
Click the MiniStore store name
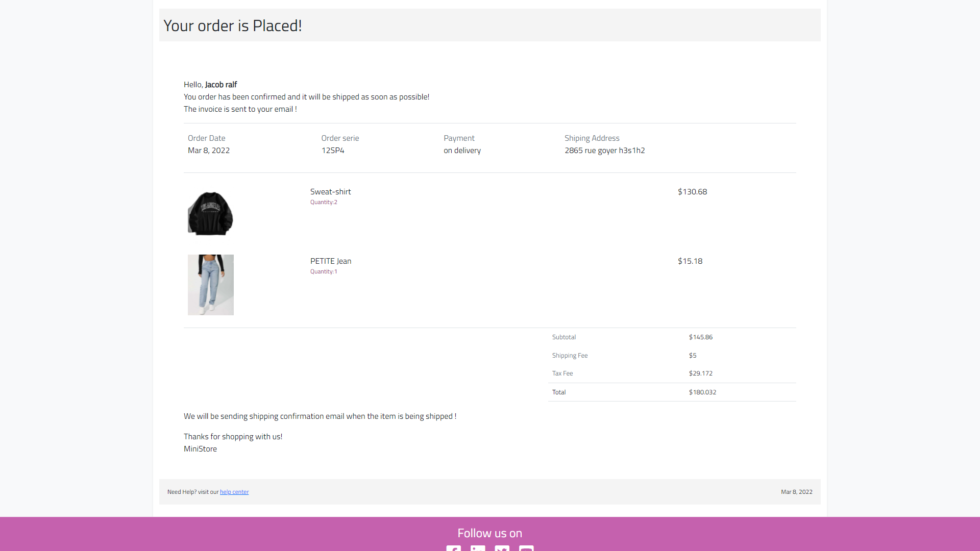tap(200, 448)
